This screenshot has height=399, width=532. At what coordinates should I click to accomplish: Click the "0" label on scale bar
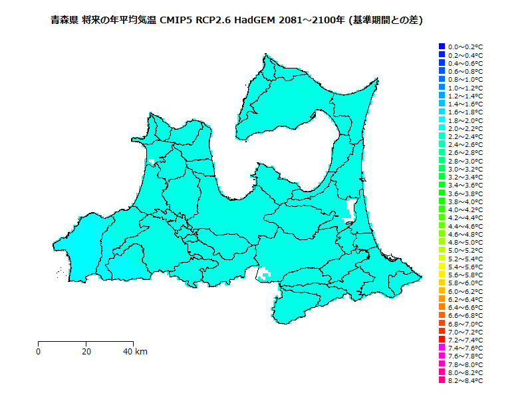tap(39, 352)
